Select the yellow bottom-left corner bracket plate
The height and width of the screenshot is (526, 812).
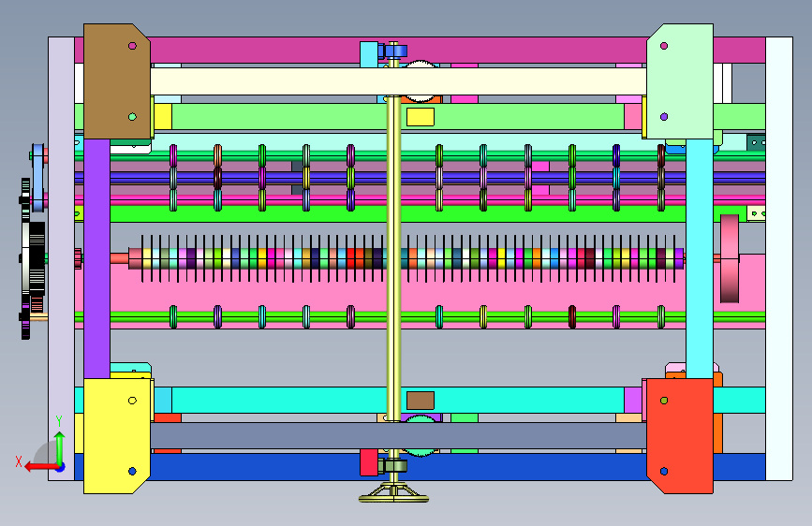click(116, 436)
